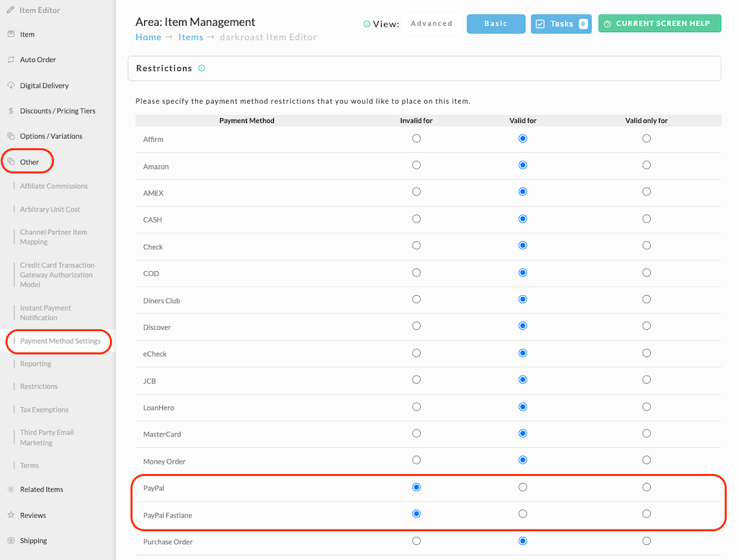
Task: Open the Auto Order section
Action: [38, 60]
